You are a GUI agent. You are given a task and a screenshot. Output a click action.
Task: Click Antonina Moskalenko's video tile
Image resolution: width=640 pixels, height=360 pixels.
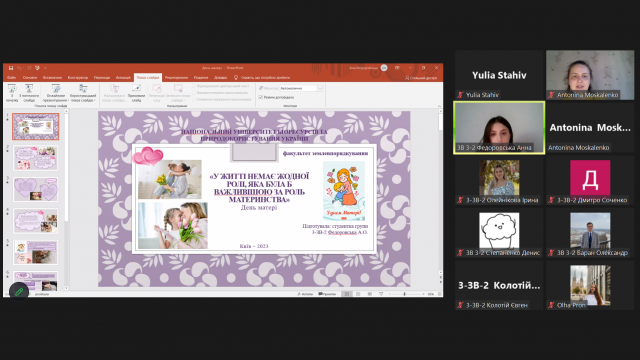click(590, 75)
